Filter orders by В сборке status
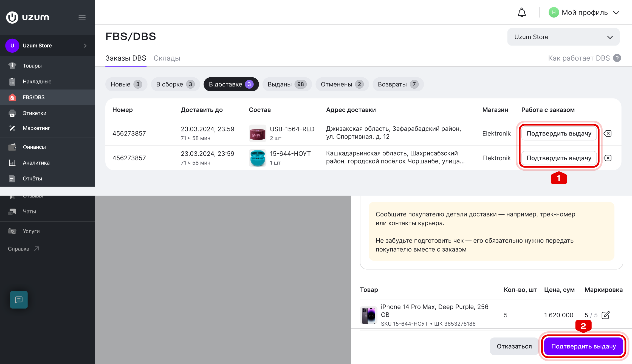The width and height of the screenshot is (632, 364). click(175, 84)
